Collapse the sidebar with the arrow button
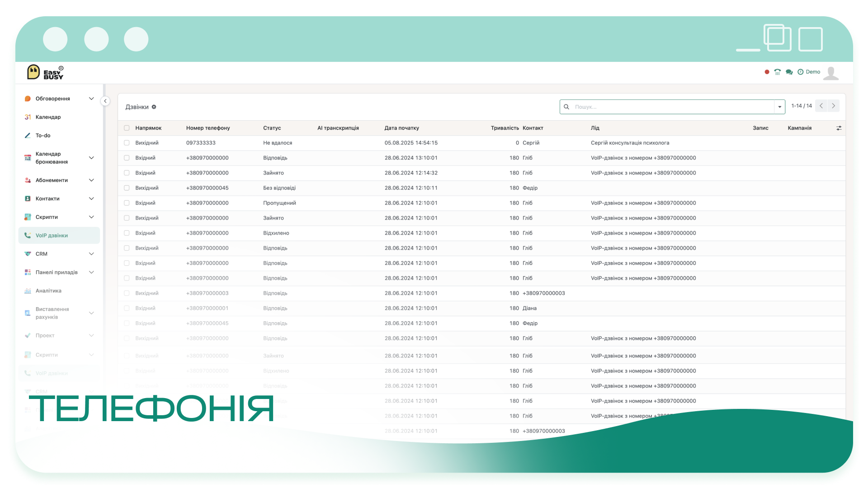The width and height of the screenshot is (868, 488). click(105, 101)
